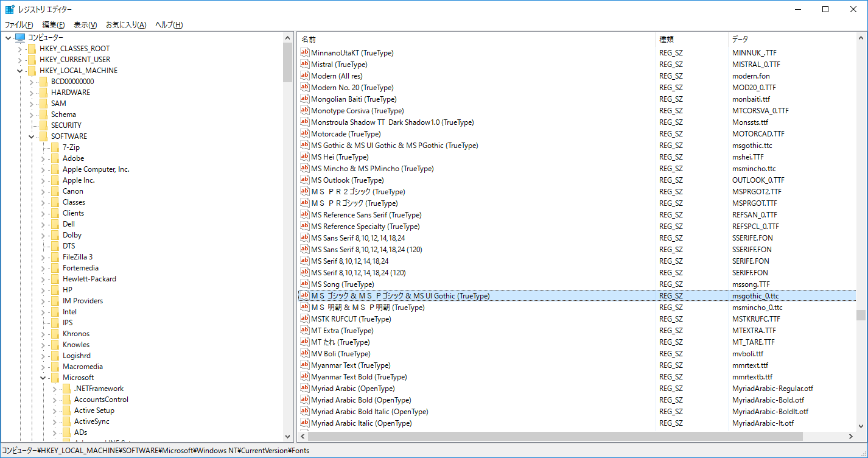Collapse the HKEY_LOCAL_MACHINE tree node
Image resolution: width=868 pixels, height=458 pixels.
pyautogui.click(x=19, y=71)
